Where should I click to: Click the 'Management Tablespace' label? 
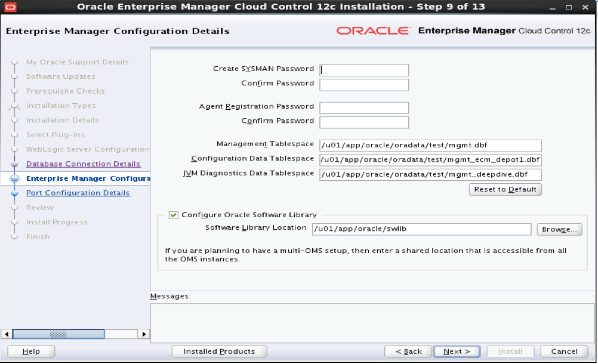(266, 144)
